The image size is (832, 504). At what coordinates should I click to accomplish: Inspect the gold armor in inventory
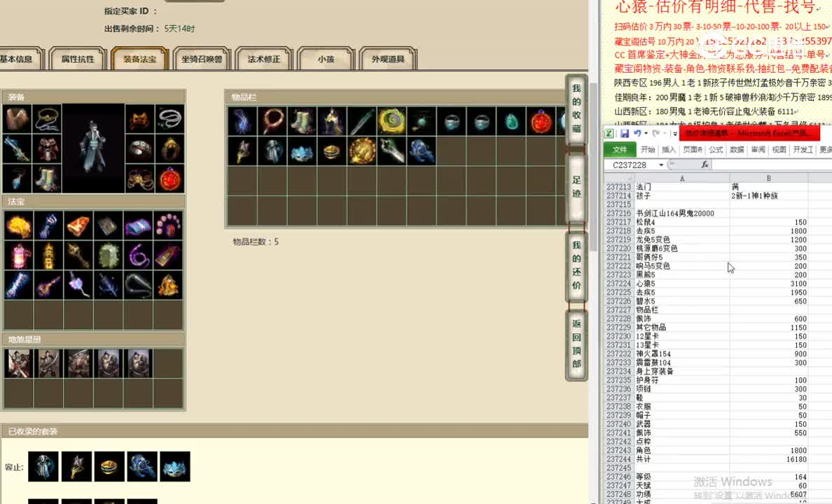332,121
